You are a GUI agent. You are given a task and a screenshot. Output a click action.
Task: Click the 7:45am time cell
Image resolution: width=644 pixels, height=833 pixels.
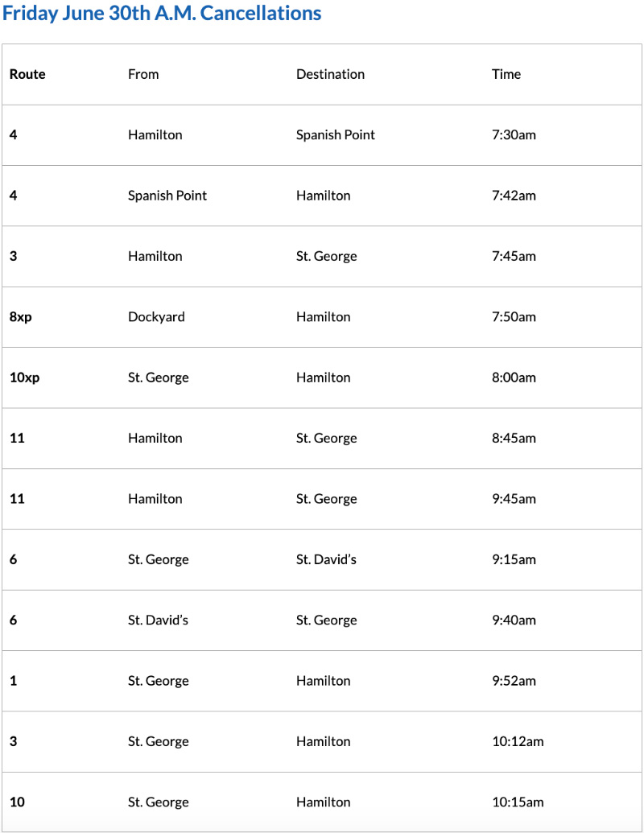(x=514, y=256)
